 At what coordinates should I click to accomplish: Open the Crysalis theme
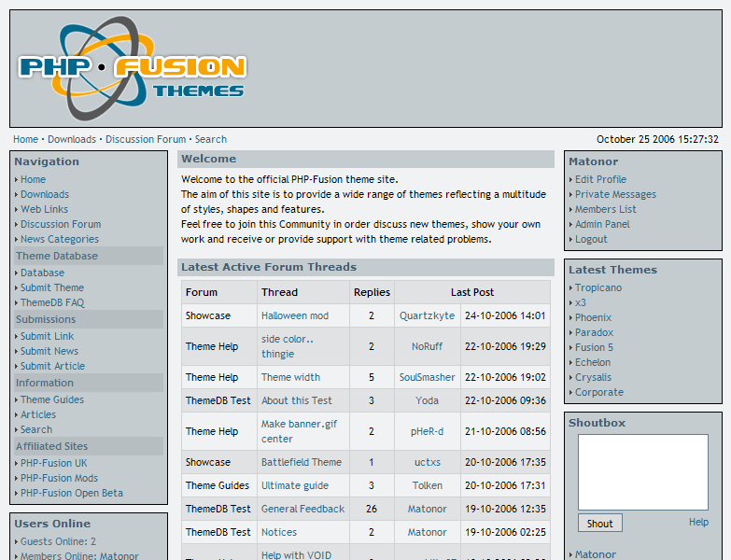point(593,377)
